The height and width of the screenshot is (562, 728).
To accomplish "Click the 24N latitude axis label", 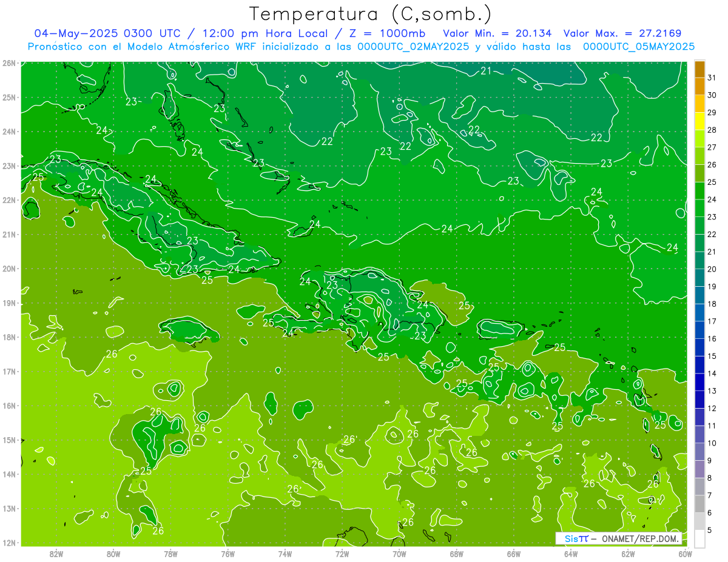I will click(8, 132).
